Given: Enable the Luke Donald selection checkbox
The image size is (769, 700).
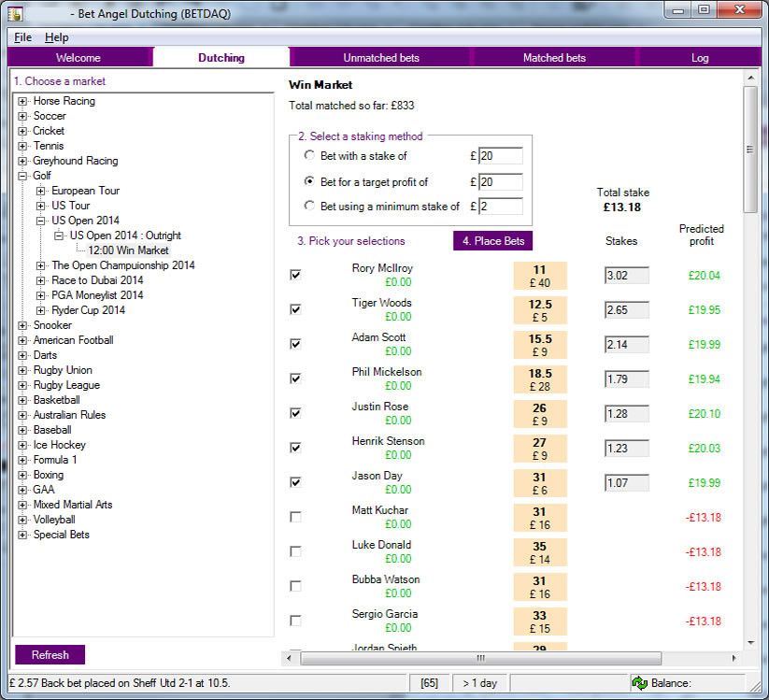Looking at the screenshot, I should click(x=296, y=551).
